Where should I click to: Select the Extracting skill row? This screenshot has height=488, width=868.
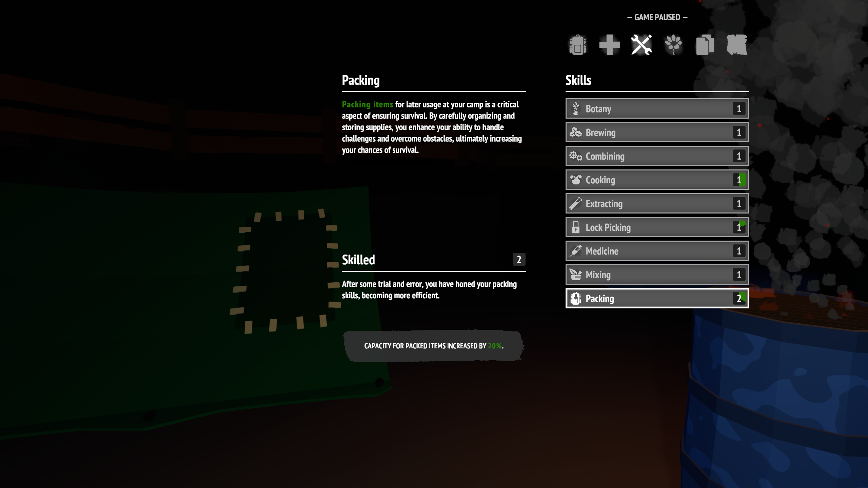point(657,203)
